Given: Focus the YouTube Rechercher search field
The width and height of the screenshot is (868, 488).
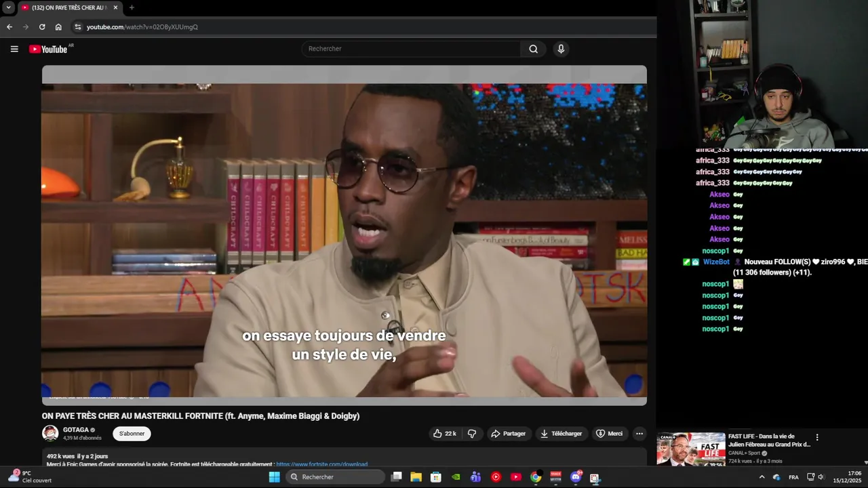Looking at the screenshot, I should coord(412,49).
